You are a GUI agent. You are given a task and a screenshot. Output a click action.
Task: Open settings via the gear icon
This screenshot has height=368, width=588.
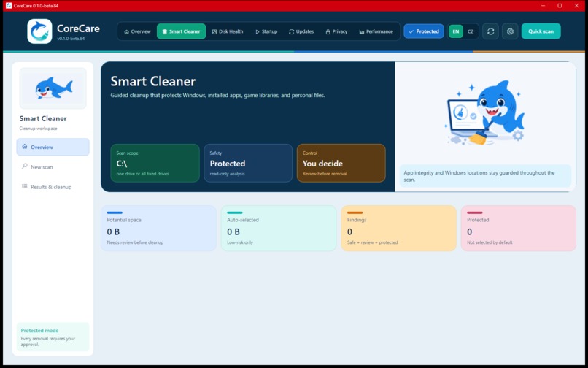click(x=510, y=31)
